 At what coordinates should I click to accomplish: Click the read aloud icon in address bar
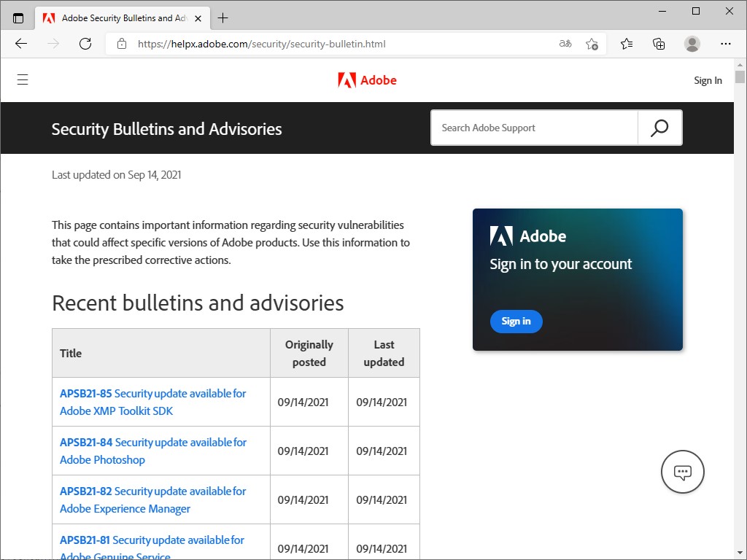coord(564,44)
